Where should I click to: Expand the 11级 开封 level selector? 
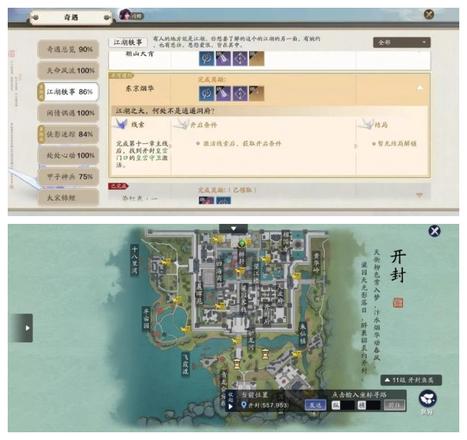(x=411, y=380)
